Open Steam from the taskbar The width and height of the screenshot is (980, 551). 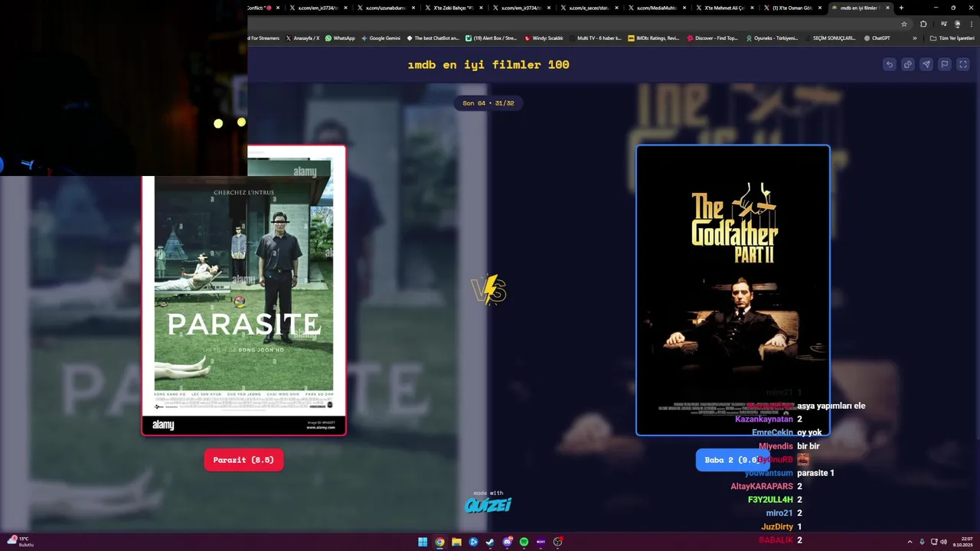(490, 542)
